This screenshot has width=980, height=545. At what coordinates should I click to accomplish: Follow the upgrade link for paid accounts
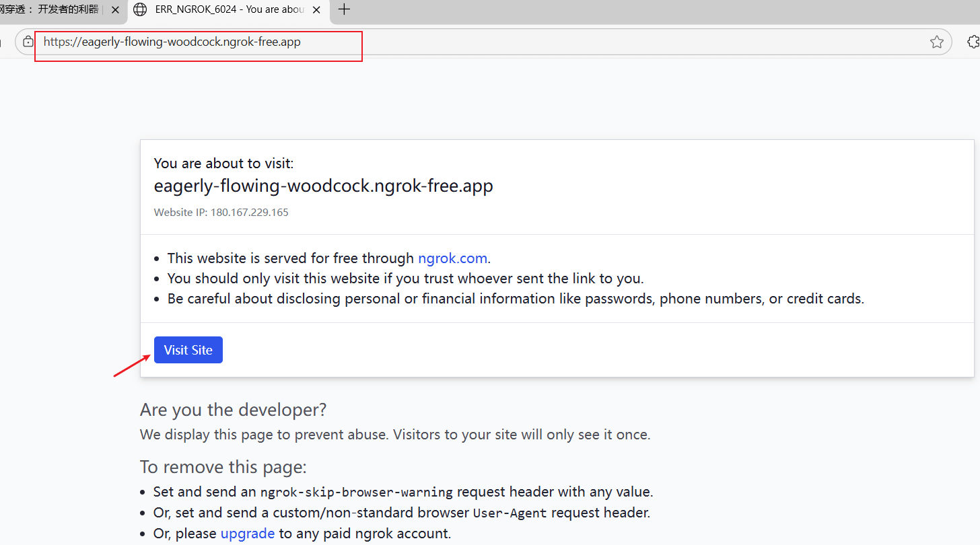[247, 534]
